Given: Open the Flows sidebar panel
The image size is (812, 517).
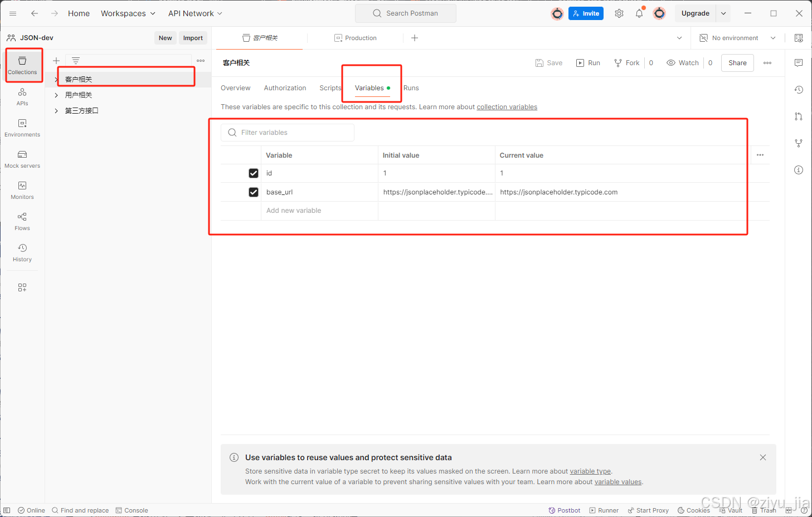Looking at the screenshot, I should 22,221.
